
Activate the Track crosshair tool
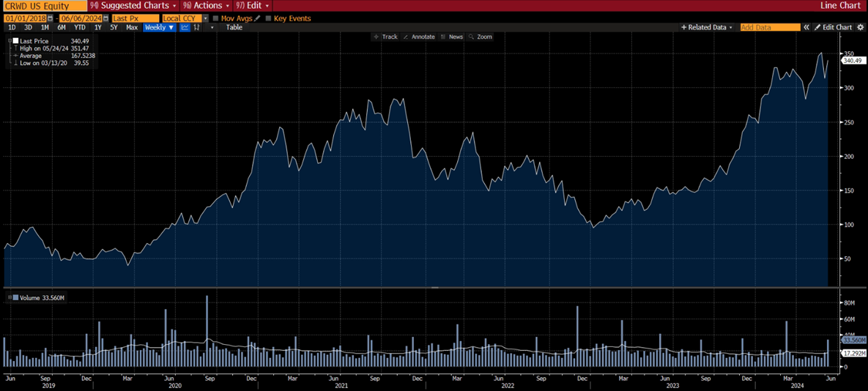click(385, 37)
